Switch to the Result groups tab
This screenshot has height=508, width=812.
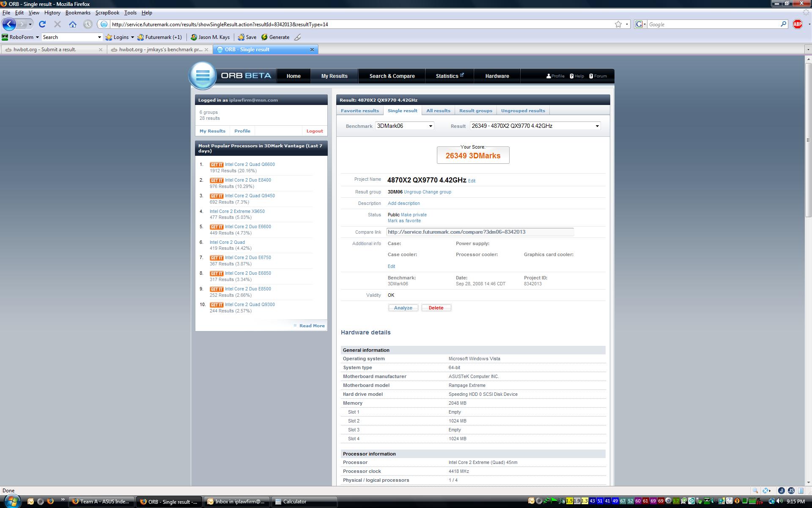pyautogui.click(x=476, y=110)
